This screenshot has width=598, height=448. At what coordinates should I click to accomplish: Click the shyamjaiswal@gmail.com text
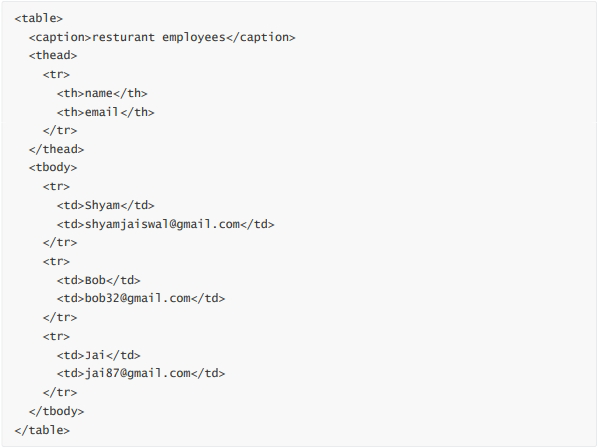[x=162, y=224]
